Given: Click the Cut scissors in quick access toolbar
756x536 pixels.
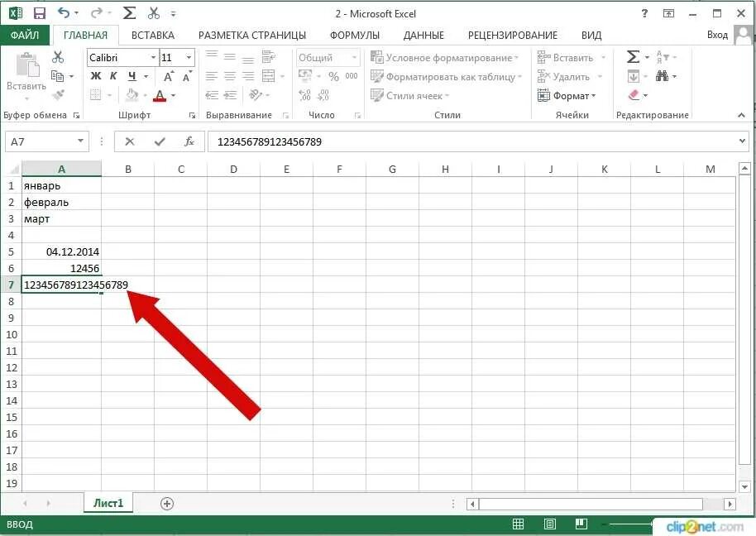Looking at the screenshot, I should [x=153, y=13].
